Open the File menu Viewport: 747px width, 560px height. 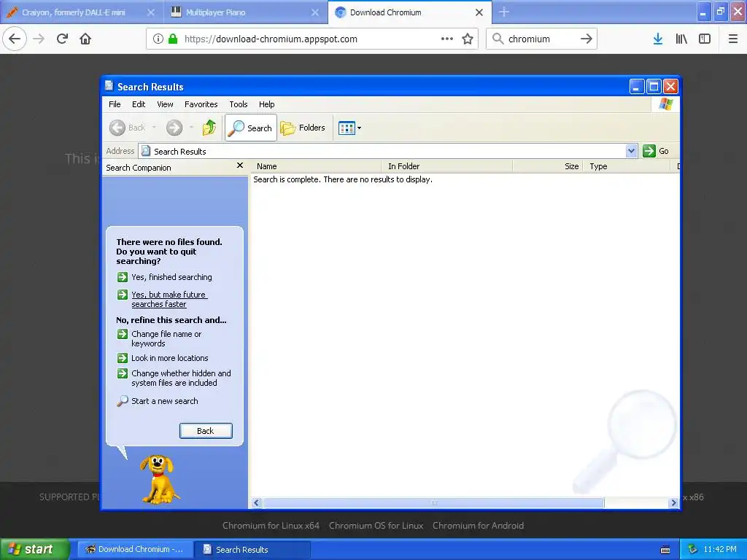[115, 104]
